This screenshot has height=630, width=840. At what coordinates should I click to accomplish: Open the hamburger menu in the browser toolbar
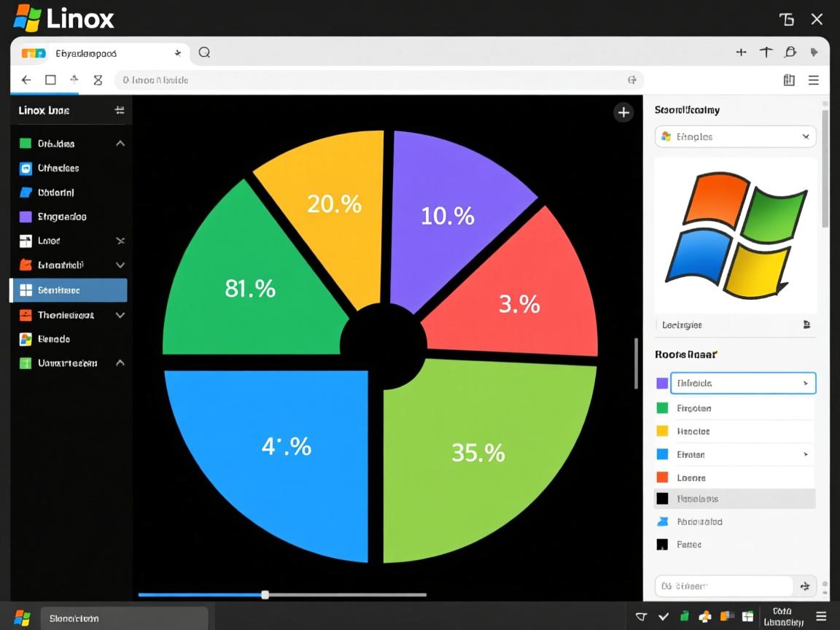point(814,80)
